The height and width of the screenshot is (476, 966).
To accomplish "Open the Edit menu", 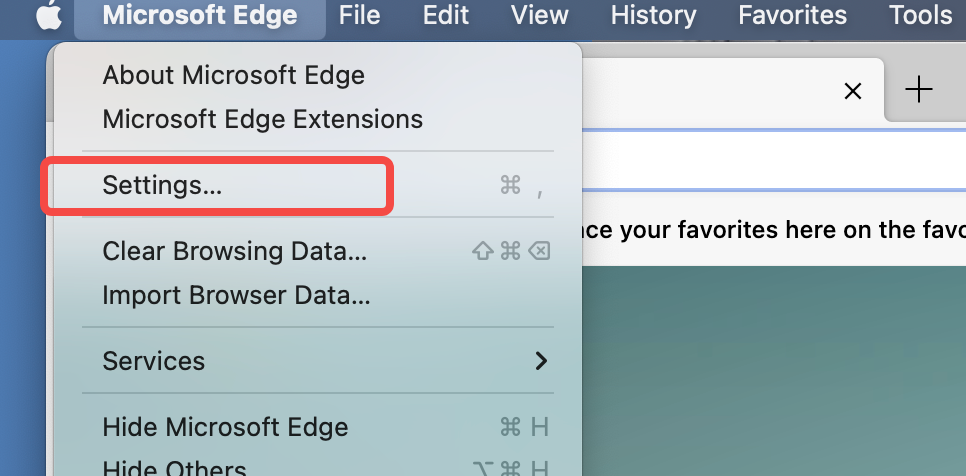I will click(446, 16).
